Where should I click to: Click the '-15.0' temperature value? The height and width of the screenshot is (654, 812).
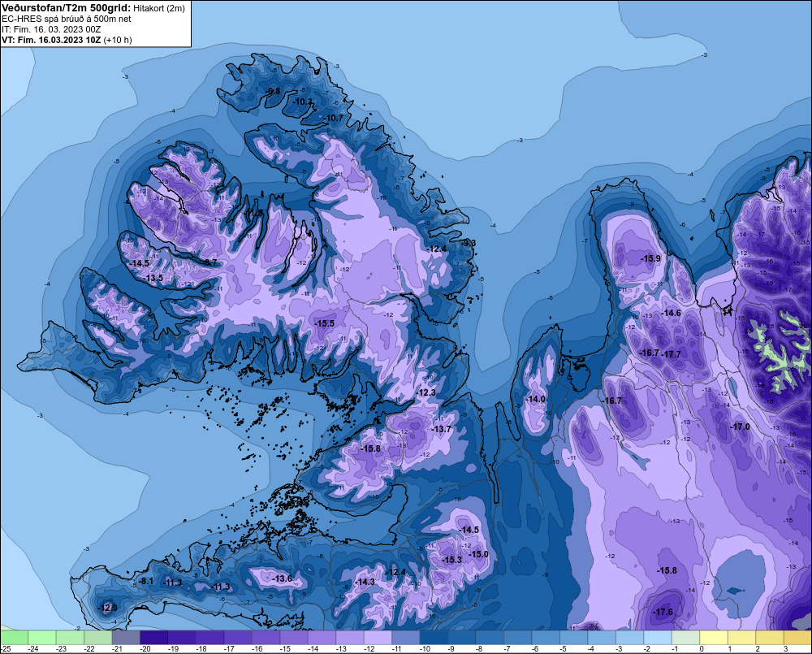478,554
